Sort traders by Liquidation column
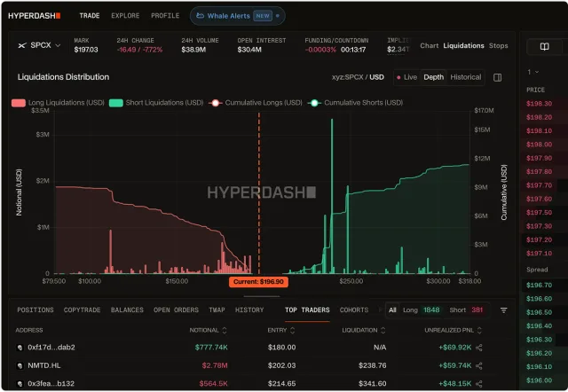The image size is (568, 392). coord(364,330)
